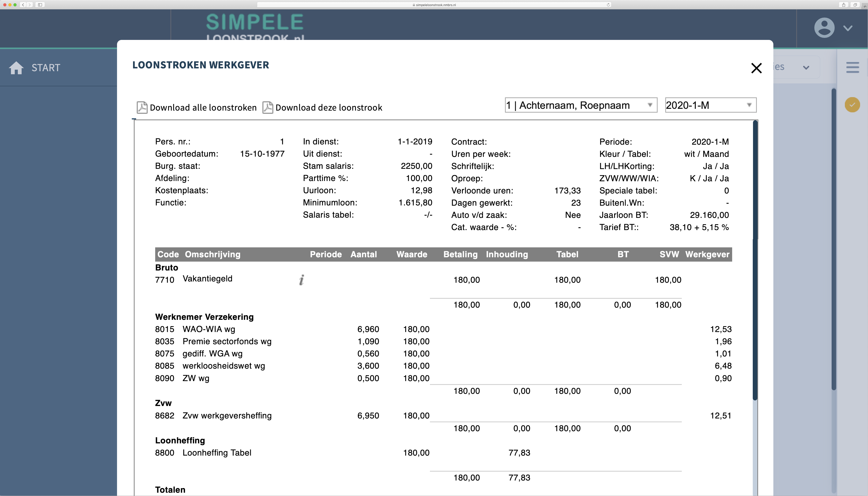Click the Vakantiegeld info icon

click(302, 280)
